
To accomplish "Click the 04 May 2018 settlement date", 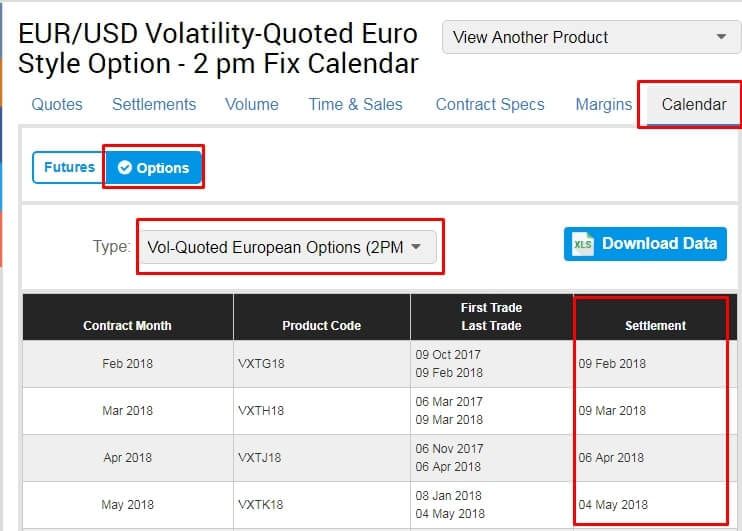I will pyautogui.click(x=612, y=505).
